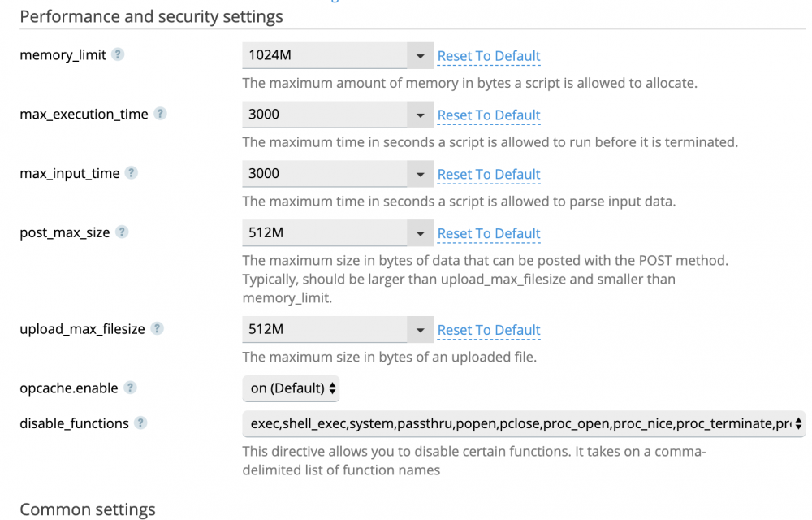Click help icon beside upload_max_filesize

click(157, 329)
